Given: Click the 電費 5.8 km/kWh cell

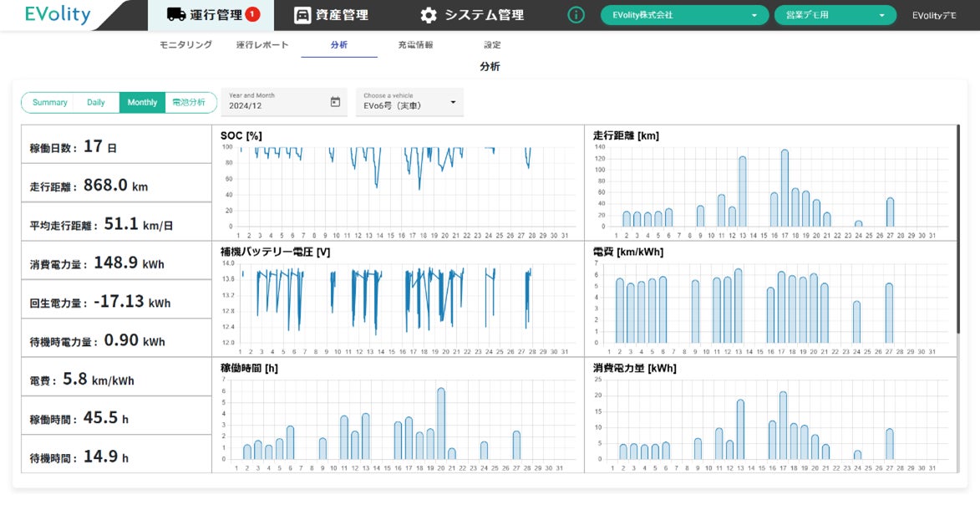Looking at the screenshot, I should coord(117,377).
